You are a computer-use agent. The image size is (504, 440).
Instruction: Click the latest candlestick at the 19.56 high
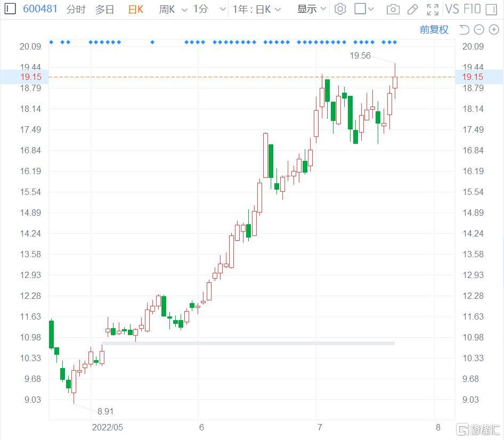tap(395, 82)
